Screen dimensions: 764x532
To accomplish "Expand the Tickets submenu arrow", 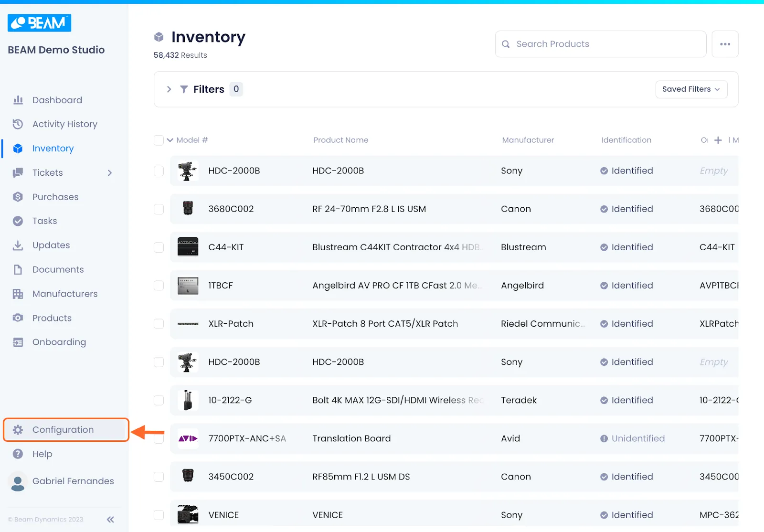I will pos(110,173).
